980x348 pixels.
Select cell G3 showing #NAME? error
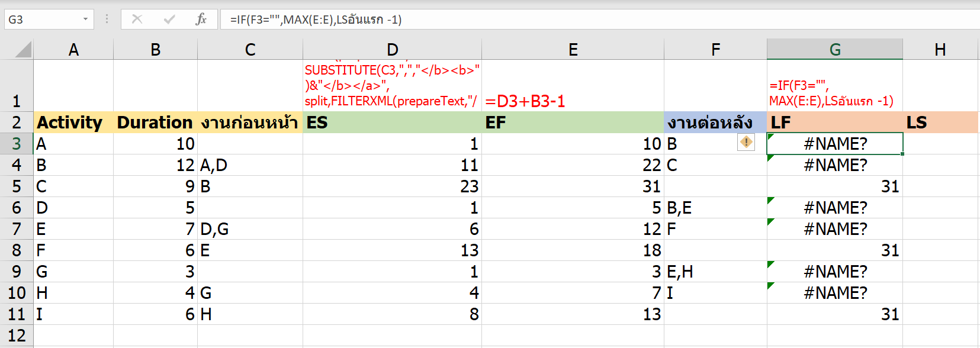coord(835,144)
